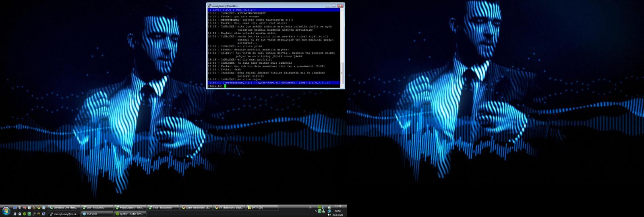Click the terminal scrollbar up arrow
The width and height of the screenshot is (644, 217).
pos(342,10)
